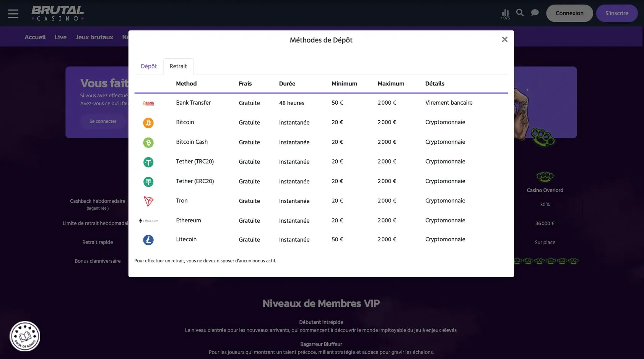Click the Litecoin blue icon

click(x=148, y=240)
